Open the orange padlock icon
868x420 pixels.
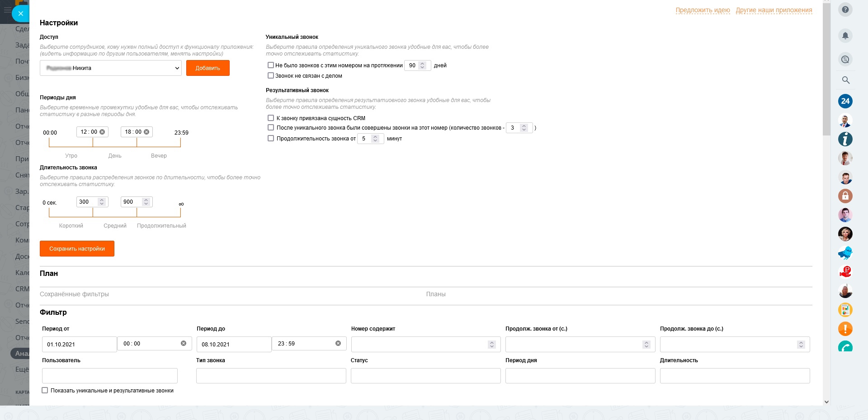pos(845,196)
